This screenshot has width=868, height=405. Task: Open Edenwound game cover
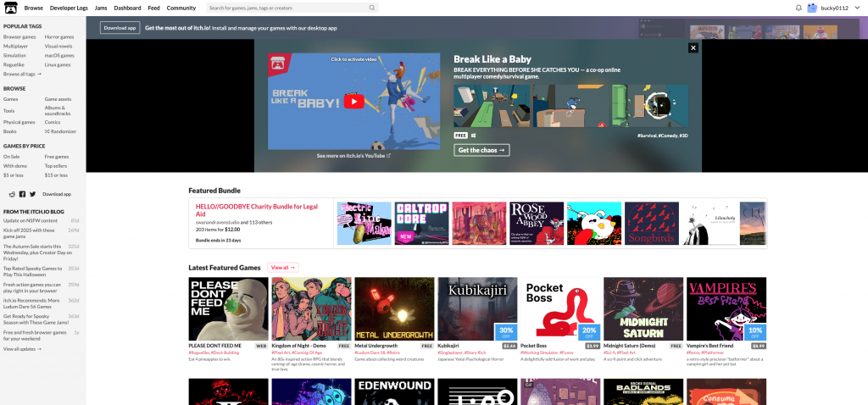coord(395,391)
